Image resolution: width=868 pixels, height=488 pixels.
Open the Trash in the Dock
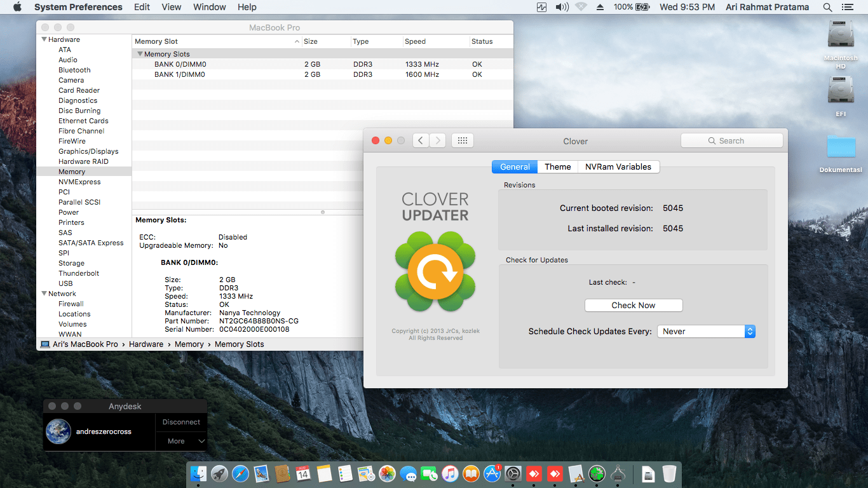[669, 473]
